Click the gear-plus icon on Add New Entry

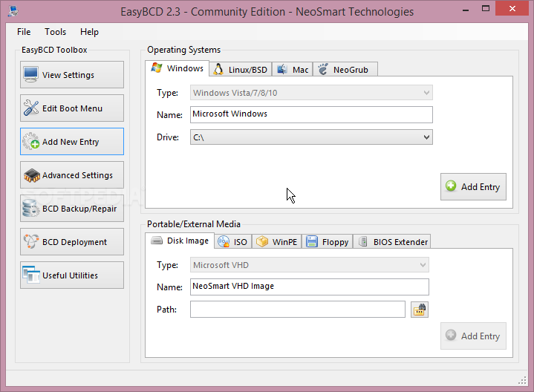coord(30,141)
